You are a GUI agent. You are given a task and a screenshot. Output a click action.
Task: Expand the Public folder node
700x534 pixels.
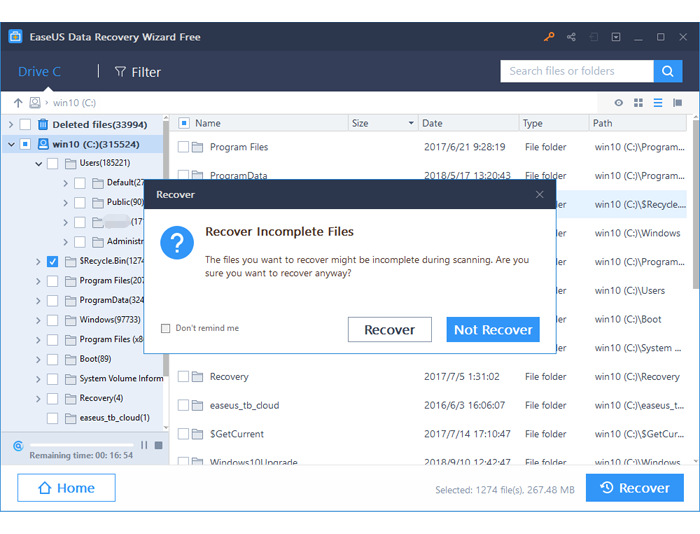point(65,203)
